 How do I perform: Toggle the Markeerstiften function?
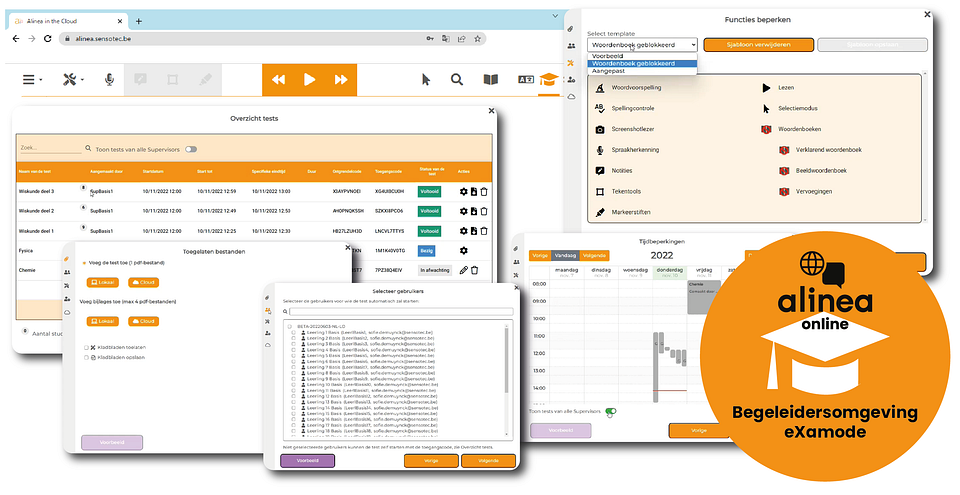tap(623, 212)
